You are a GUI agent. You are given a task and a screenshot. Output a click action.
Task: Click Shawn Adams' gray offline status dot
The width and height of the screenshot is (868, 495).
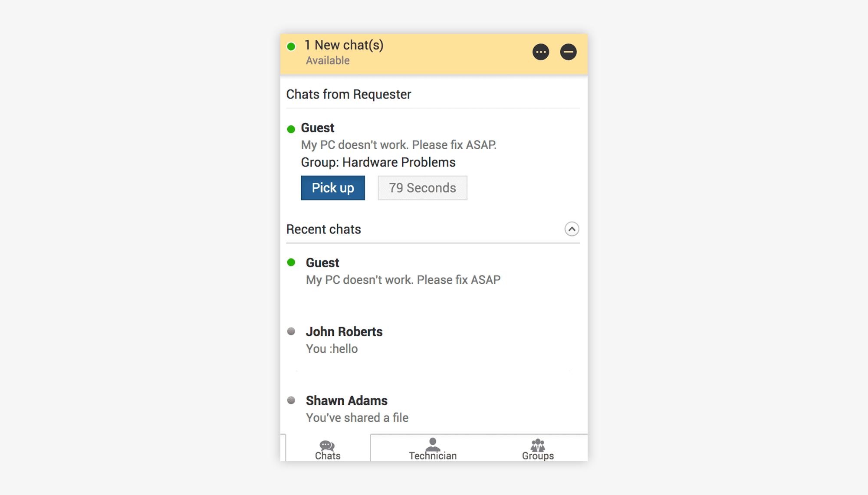(291, 400)
